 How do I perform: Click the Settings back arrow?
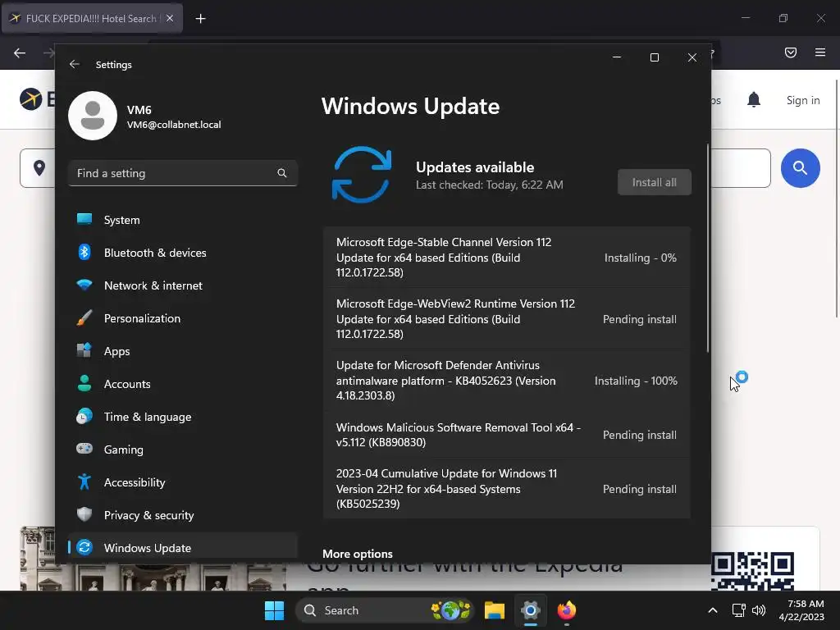75,64
